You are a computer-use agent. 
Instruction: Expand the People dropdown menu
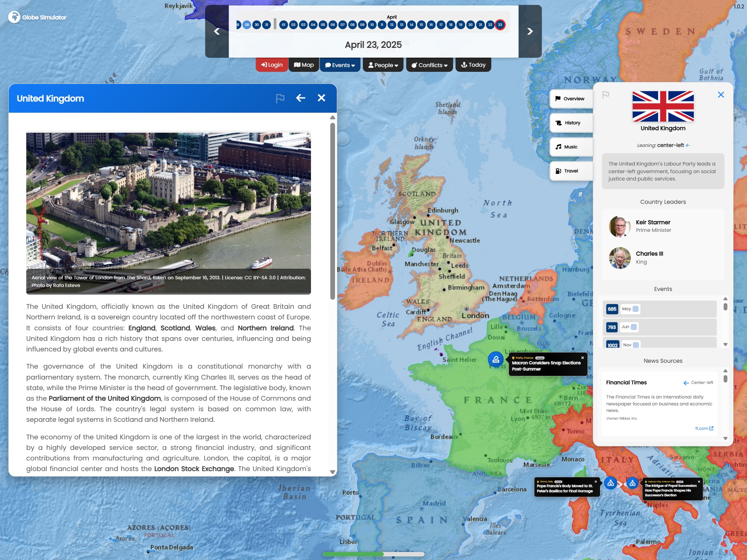383,65
